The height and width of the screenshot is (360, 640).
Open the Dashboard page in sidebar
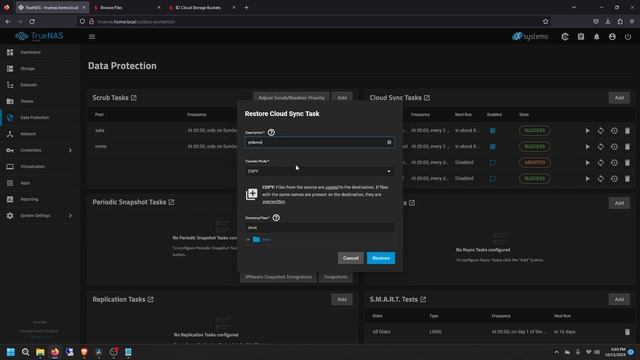point(30,52)
